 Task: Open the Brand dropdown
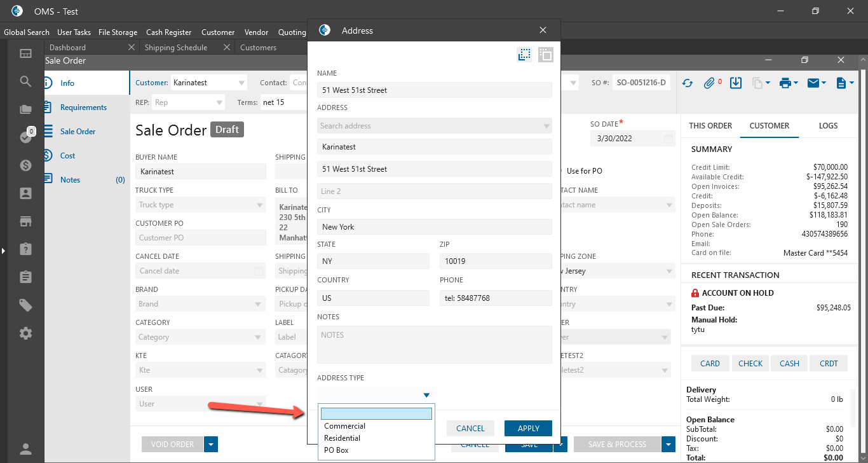pos(201,304)
